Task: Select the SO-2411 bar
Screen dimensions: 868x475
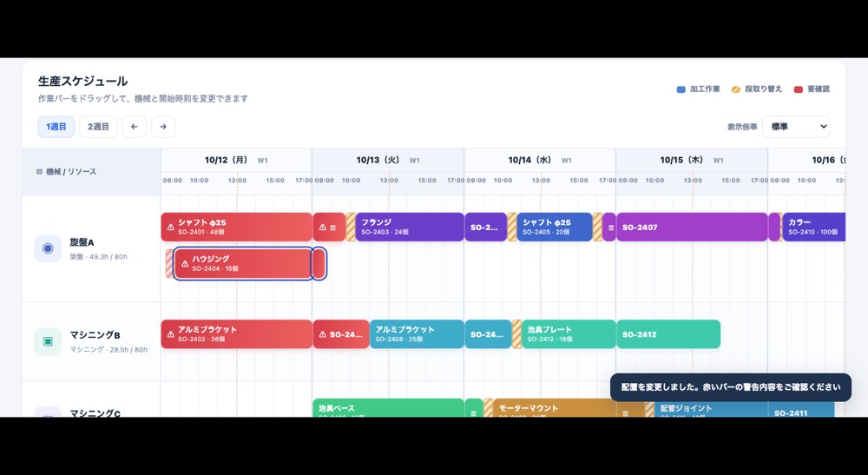Action: point(801,408)
